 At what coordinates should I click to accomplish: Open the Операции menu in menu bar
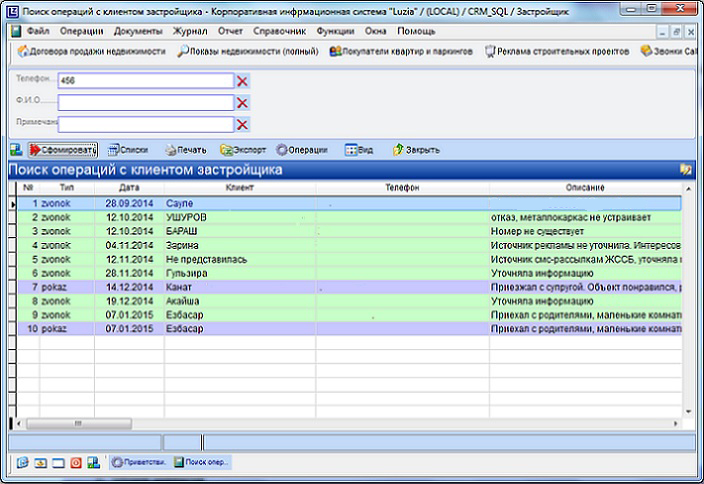[x=82, y=31]
